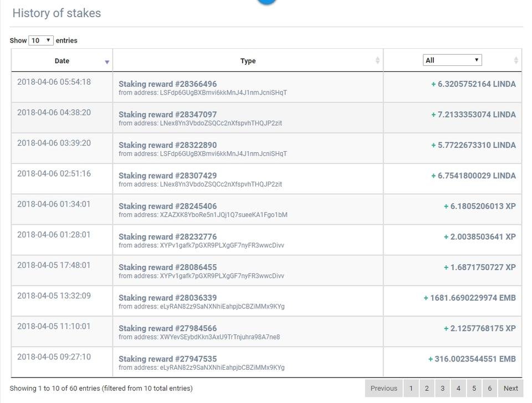Click date 2018-04-05 09:27:10
This screenshot has width=532, height=403.
point(54,356)
